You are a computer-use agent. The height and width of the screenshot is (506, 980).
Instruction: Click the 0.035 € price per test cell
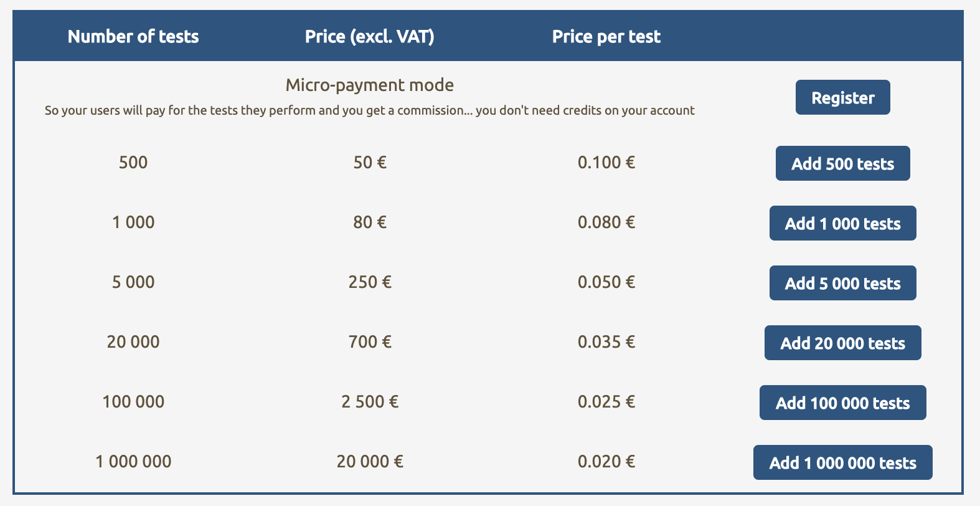click(606, 342)
